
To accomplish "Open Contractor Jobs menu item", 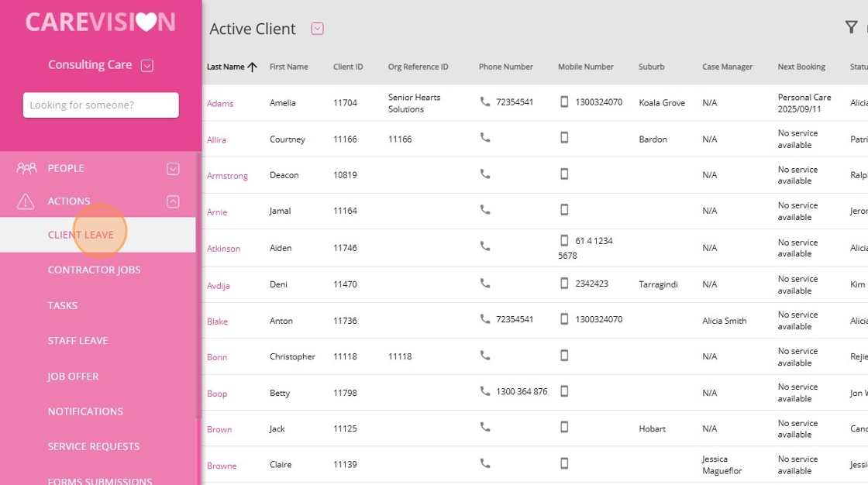I will coord(94,270).
